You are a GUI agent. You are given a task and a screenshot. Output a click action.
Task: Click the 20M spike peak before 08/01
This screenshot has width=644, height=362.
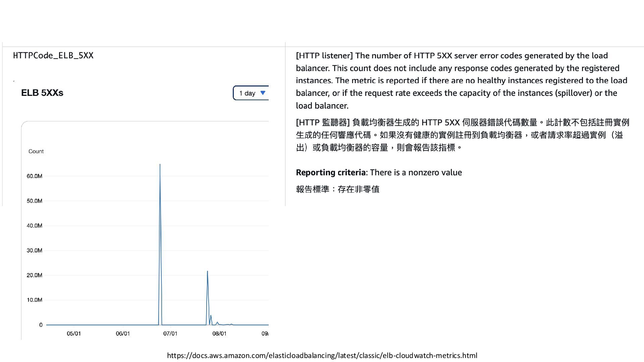(208, 272)
